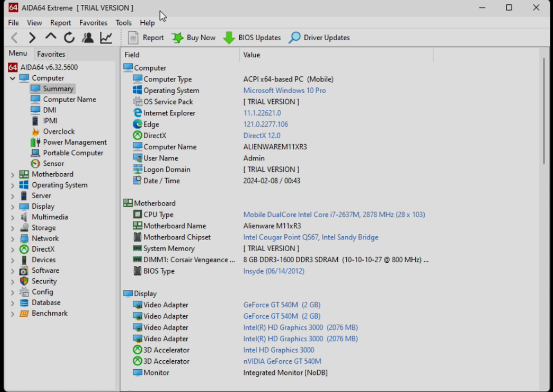Open the Intel Cougar Point QS67 chipset link
Image resolution: width=553 pixels, height=392 pixels.
(311, 237)
